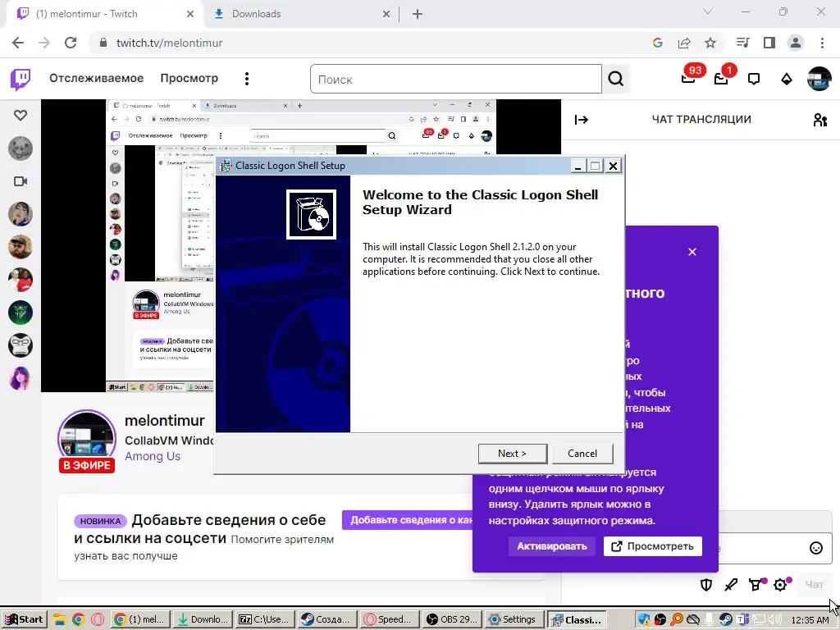This screenshot has height=630, width=840.
Task: Click the Чат send button
Action: 814,584
